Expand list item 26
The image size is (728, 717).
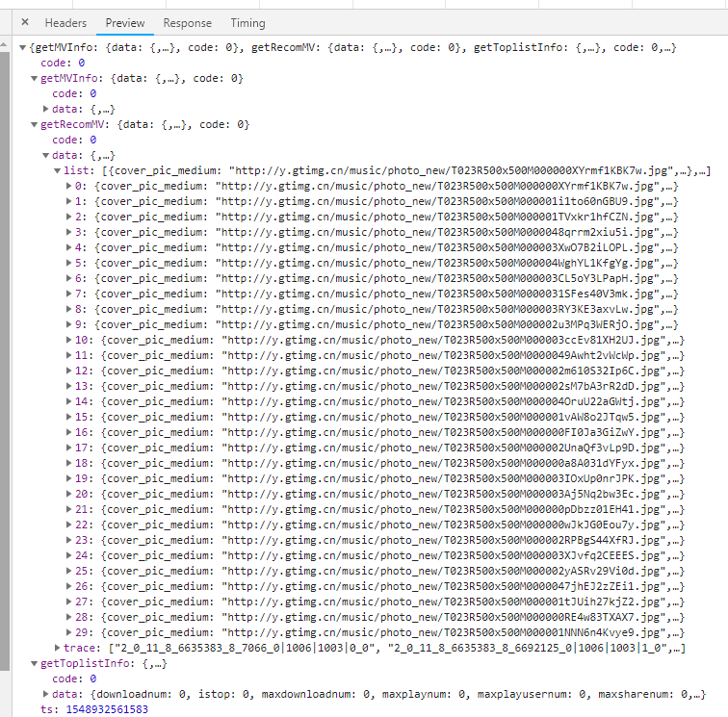pos(68,586)
